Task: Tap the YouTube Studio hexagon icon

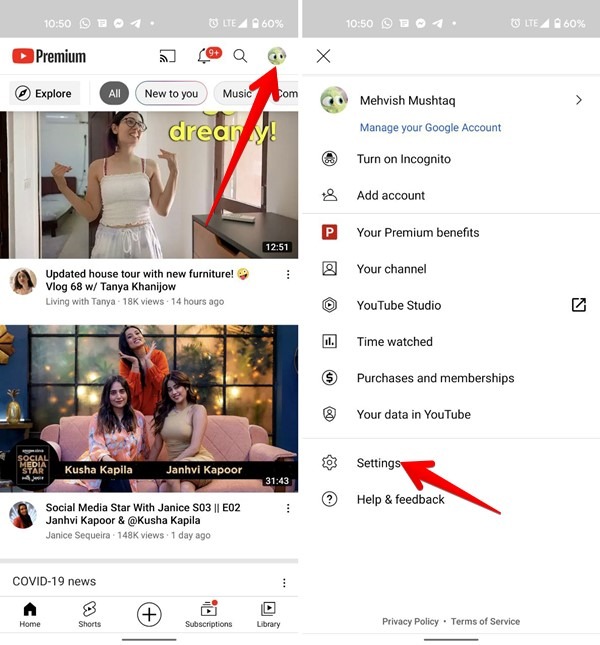Action: [329, 305]
